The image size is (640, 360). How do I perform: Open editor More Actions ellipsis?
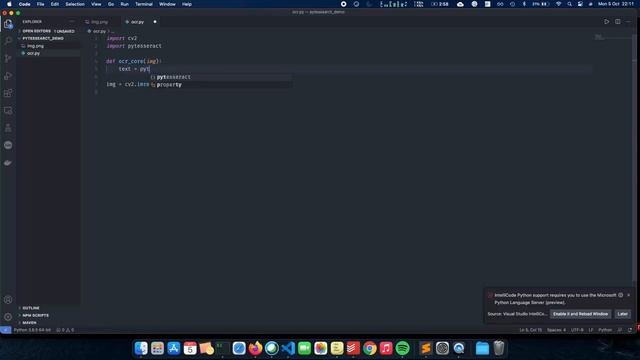pos(629,22)
